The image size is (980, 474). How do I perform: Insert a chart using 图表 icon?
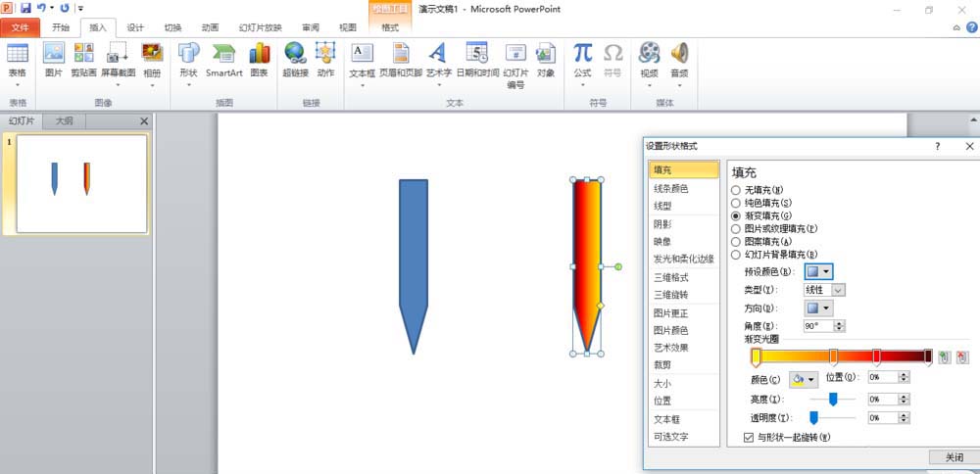pyautogui.click(x=260, y=61)
